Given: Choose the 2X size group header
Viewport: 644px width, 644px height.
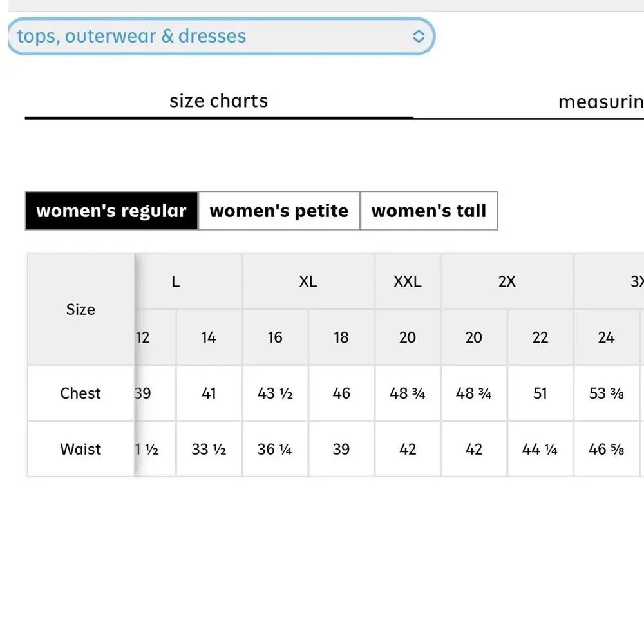Looking at the screenshot, I should pyautogui.click(x=507, y=281).
